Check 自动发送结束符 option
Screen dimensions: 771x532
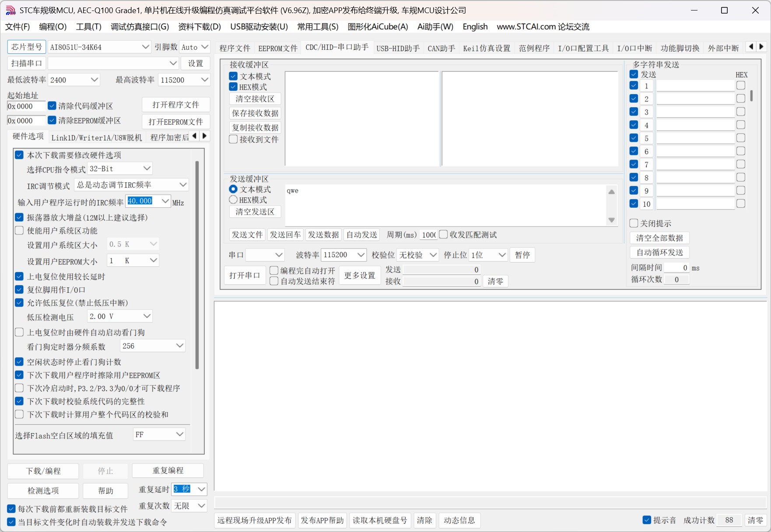click(274, 281)
